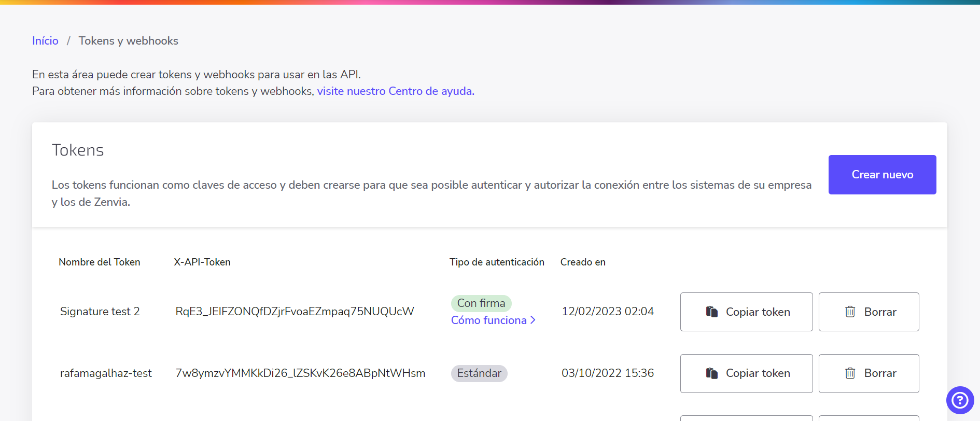Open Cómo funciona link text
The height and width of the screenshot is (421, 980).
click(x=488, y=320)
